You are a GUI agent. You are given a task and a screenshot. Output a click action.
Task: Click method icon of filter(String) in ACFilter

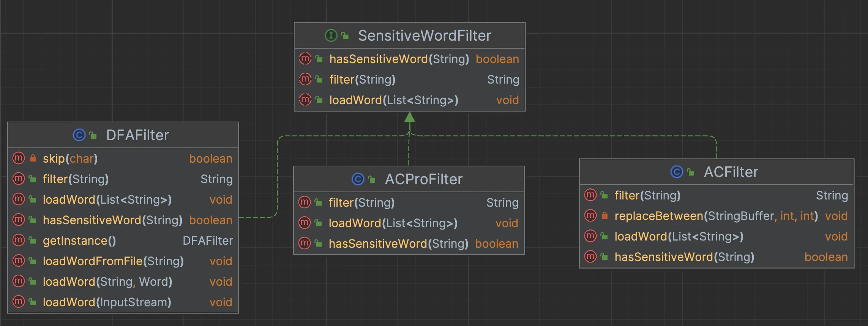click(x=590, y=195)
